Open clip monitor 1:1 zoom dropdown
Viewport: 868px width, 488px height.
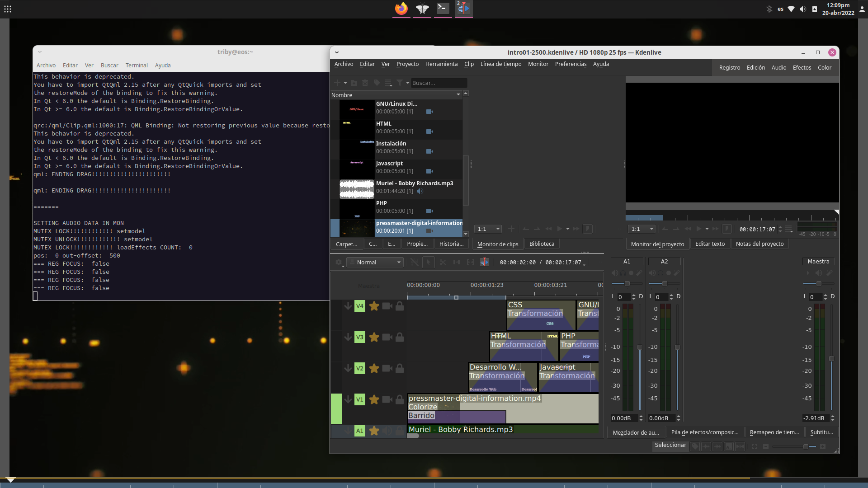[x=489, y=229]
